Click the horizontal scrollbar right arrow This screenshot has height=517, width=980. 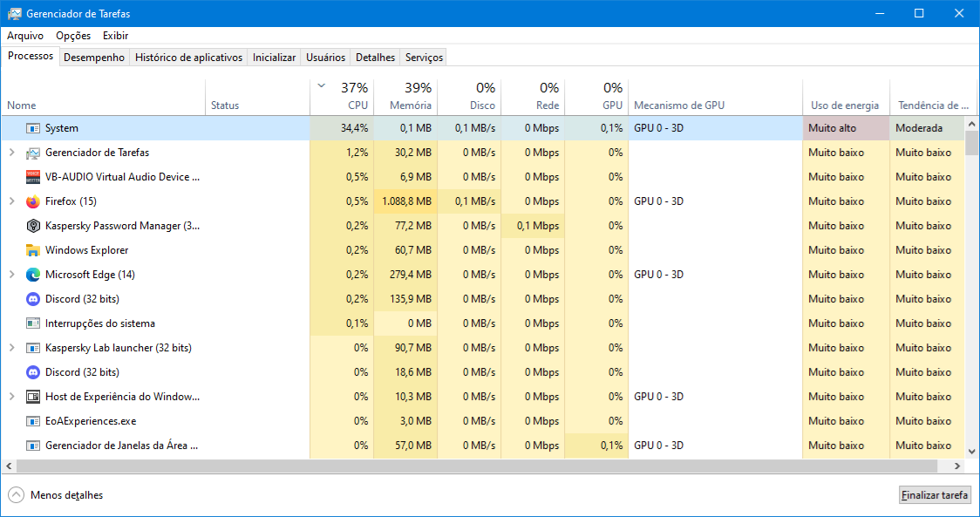coord(956,466)
